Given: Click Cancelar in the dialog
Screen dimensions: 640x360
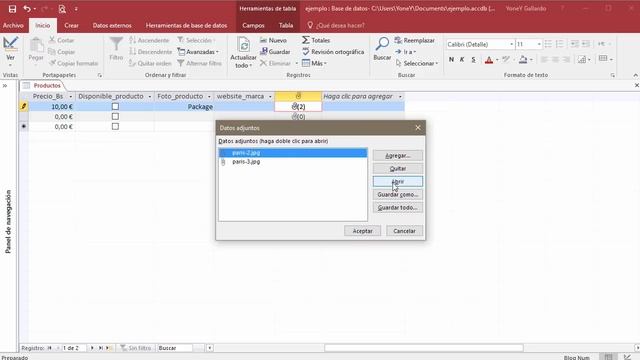Looking at the screenshot, I should pyautogui.click(x=404, y=231).
